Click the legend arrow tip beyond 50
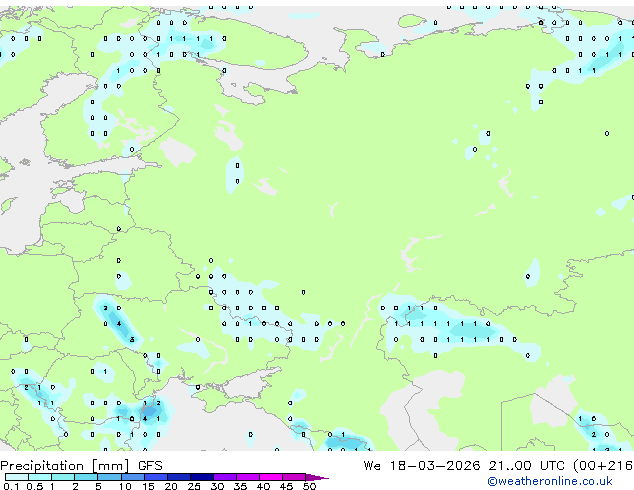 coord(317,477)
